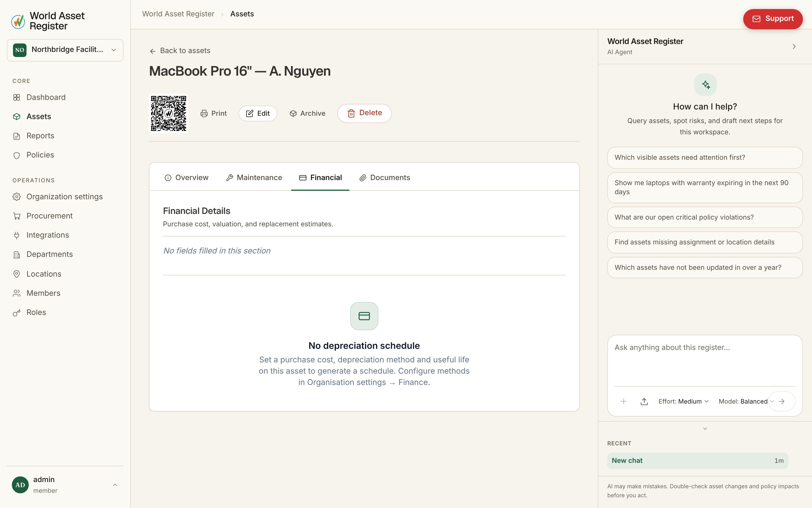
Task: Click the asset QR code image
Action: pyautogui.click(x=168, y=113)
